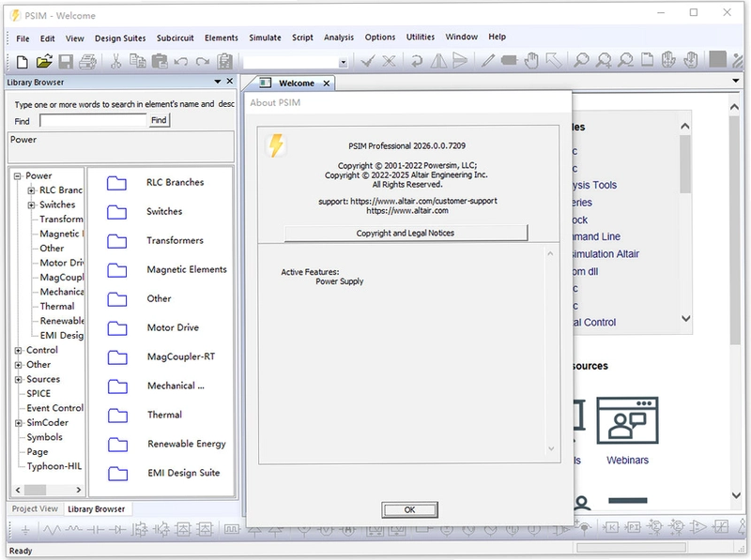The image size is (751, 560).
Task: Click the Inductor icon in the bottom toolbar
Action: click(x=73, y=530)
